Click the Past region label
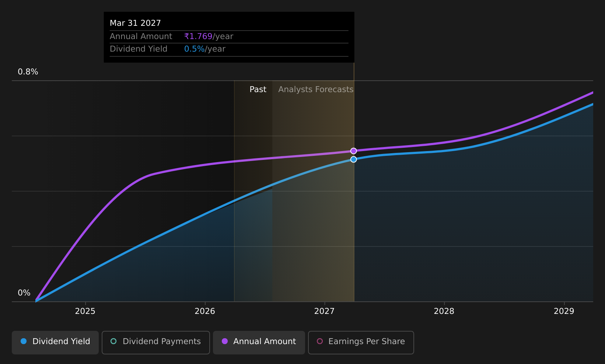The image size is (605, 364). tap(258, 90)
